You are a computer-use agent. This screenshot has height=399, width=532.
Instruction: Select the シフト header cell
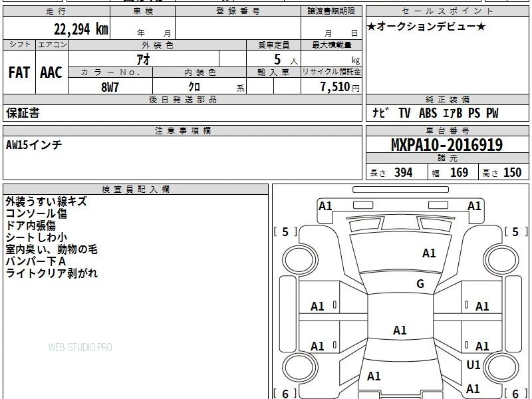(x=19, y=45)
